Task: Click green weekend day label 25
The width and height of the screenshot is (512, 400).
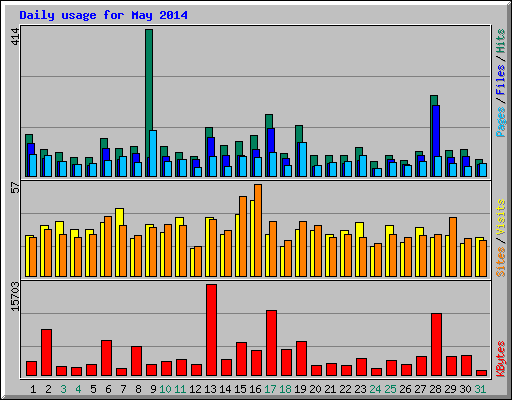Action: click(x=390, y=389)
